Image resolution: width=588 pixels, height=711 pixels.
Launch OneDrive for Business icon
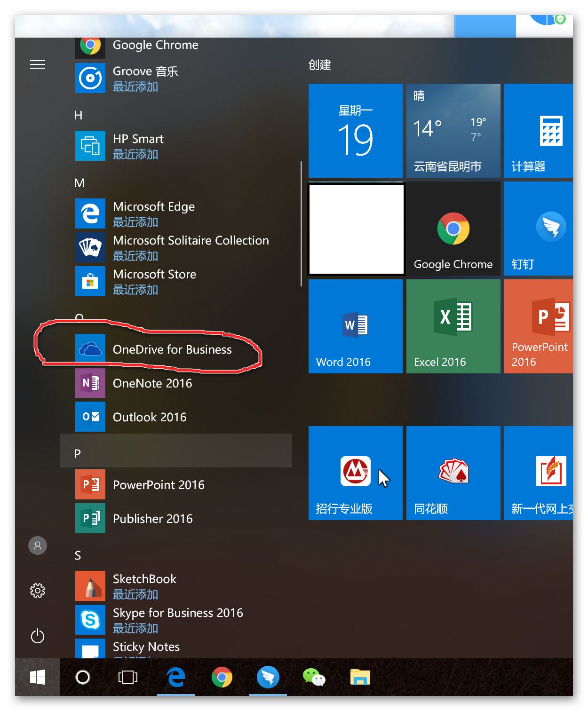point(90,349)
